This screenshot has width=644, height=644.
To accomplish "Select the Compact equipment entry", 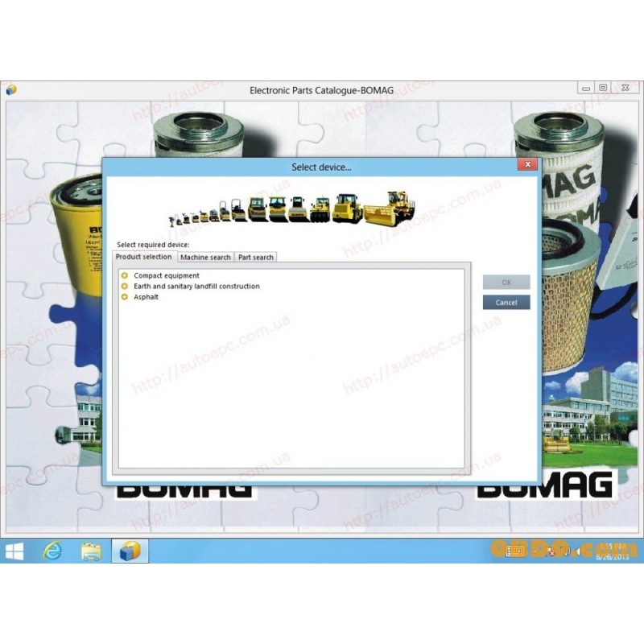I will 167,275.
